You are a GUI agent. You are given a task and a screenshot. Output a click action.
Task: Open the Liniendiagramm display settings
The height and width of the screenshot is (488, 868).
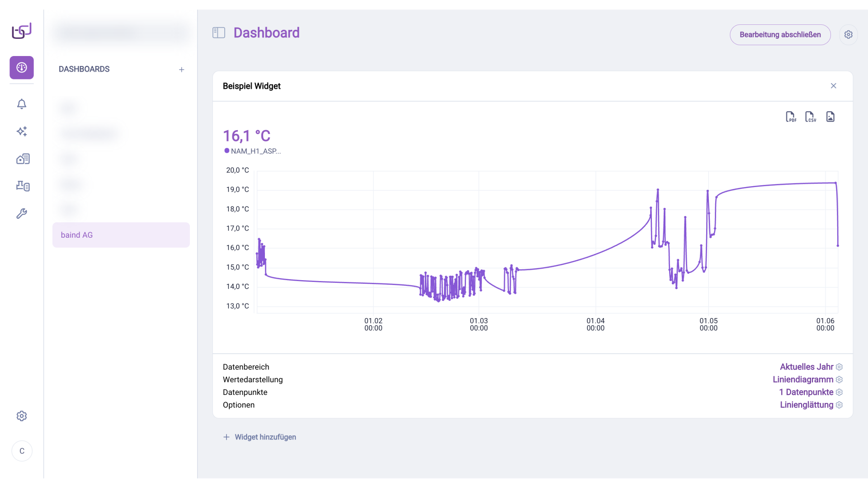tap(840, 380)
